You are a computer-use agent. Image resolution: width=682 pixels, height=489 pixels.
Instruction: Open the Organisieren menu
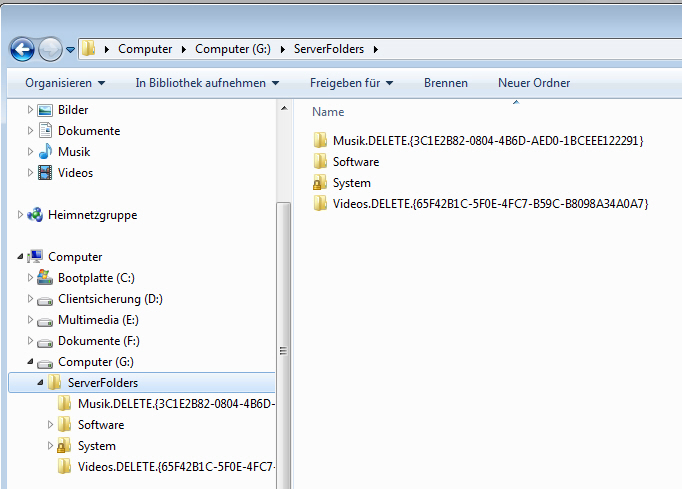65,83
